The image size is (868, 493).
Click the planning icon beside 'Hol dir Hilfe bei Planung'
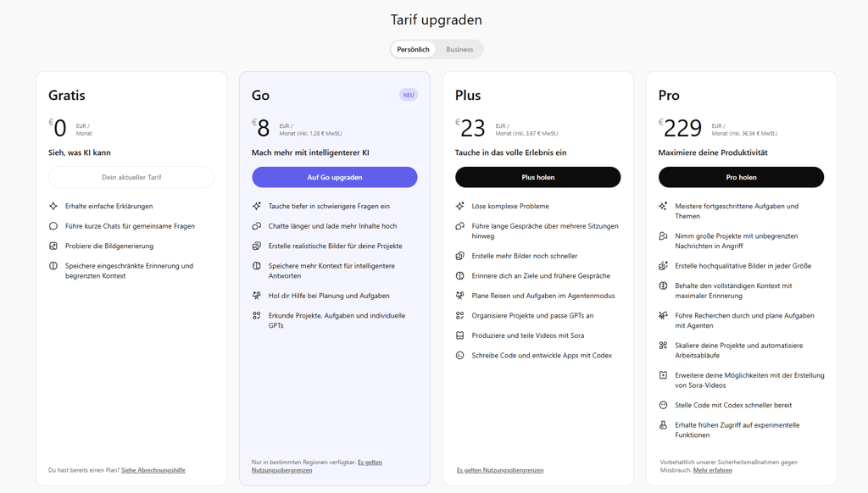click(258, 296)
